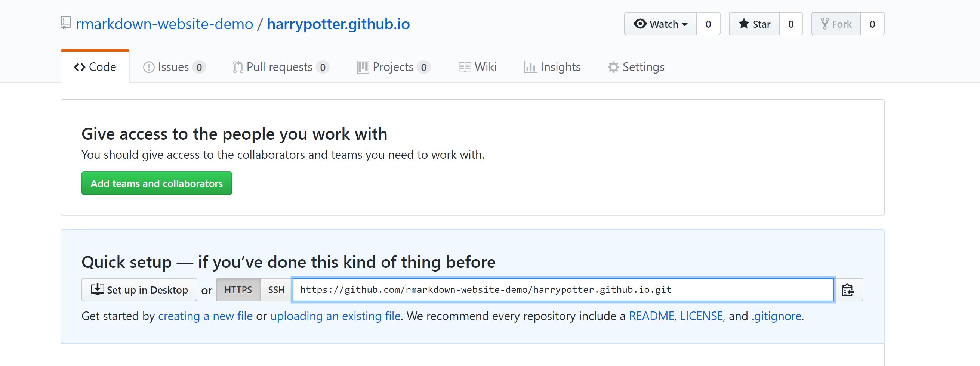Click the Quick setup heading text
Screen dimensions: 980x366
click(289, 262)
